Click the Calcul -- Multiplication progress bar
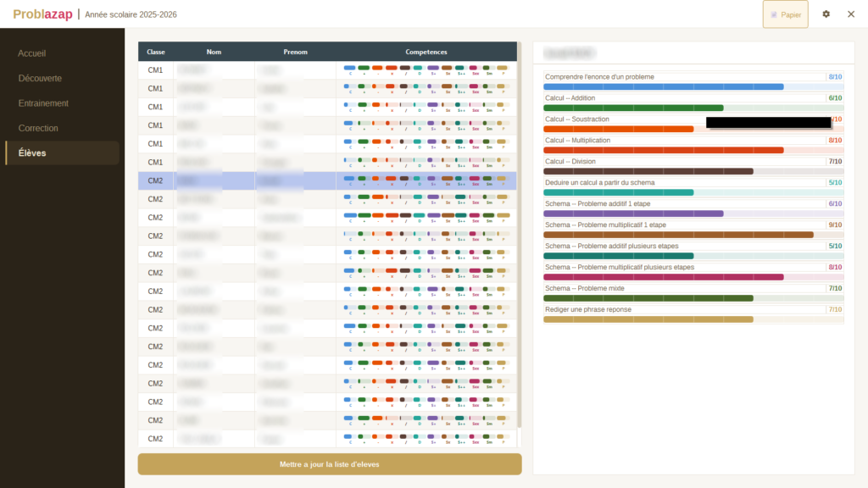 pyautogui.click(x=693, y=150)
